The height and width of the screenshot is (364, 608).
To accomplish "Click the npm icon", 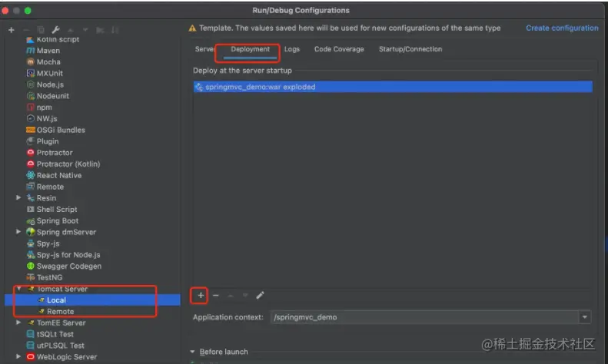I will tap(31, 108).
